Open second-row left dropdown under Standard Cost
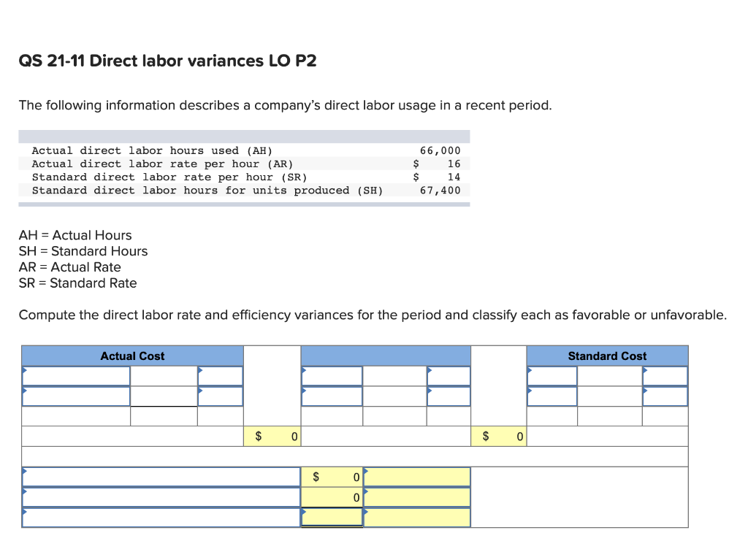Image resolution: width=748 pixels, height=560 pixels. tap(552, 396)
